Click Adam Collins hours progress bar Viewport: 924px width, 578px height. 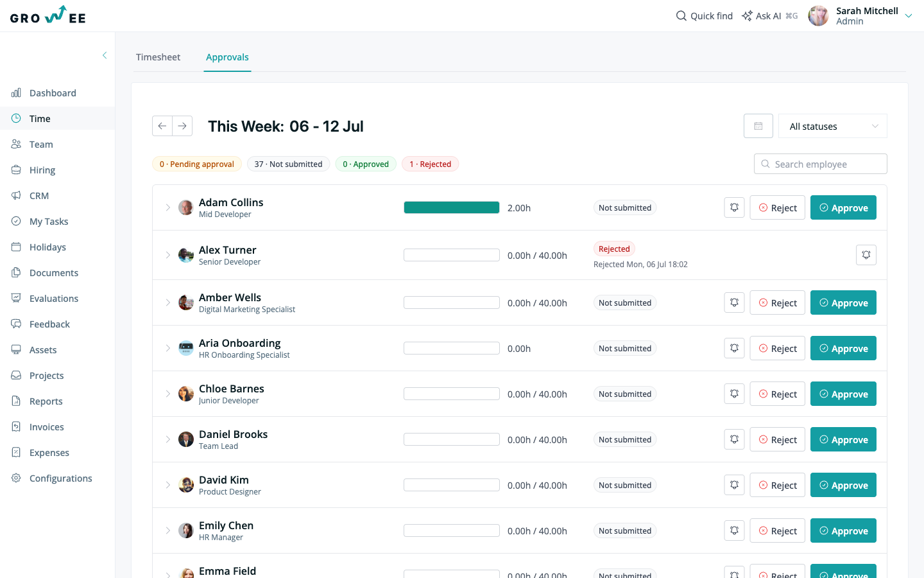coord(452,207)
